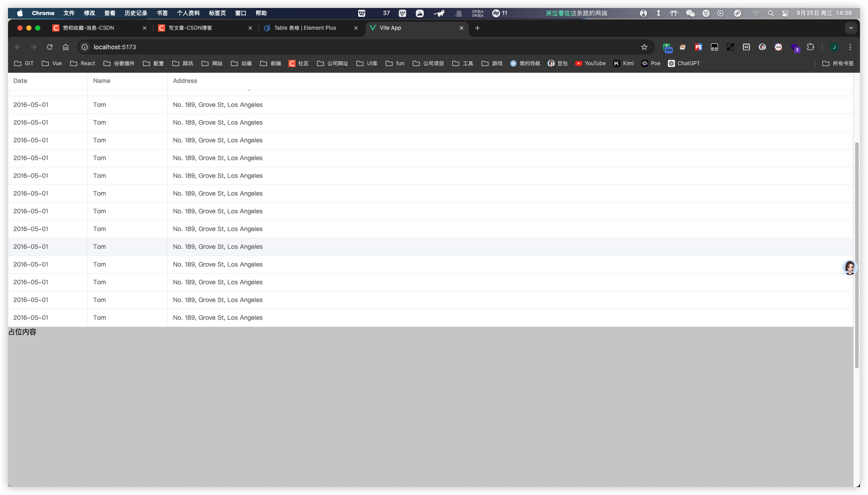Open the WeChat menu bar icon
The width and height of the screenshot is (868, 495).
click(690, 13)
